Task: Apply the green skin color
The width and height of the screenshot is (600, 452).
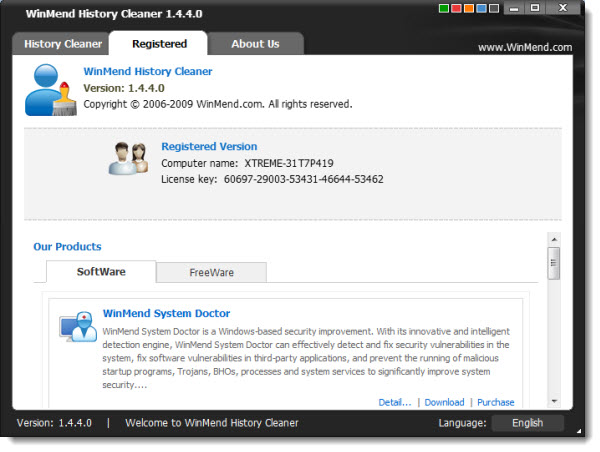Action: 443,10
